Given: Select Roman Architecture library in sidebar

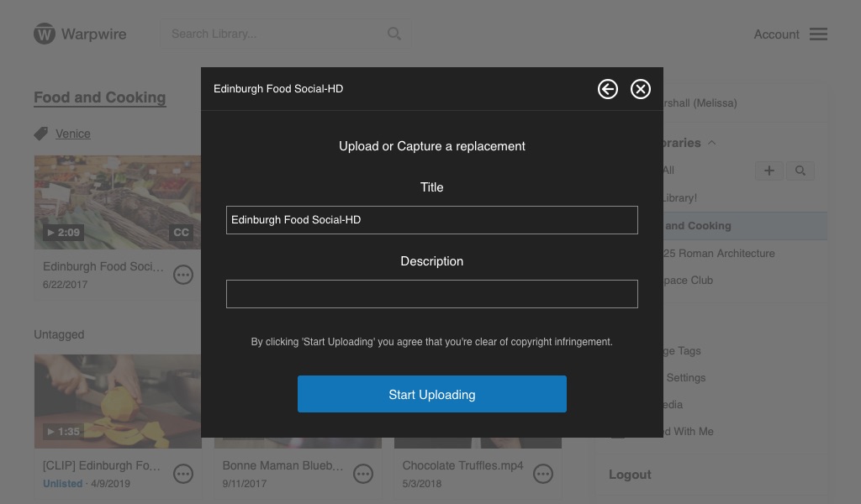Looking at the screenshot, I should pyautogui.click(x=718, y=254).
